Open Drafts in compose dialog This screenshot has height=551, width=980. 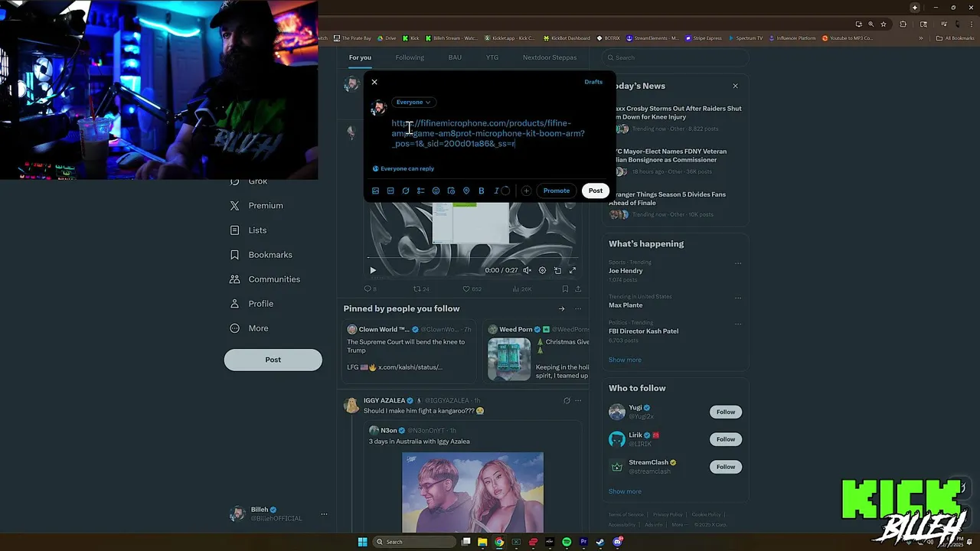pos(593,82)
